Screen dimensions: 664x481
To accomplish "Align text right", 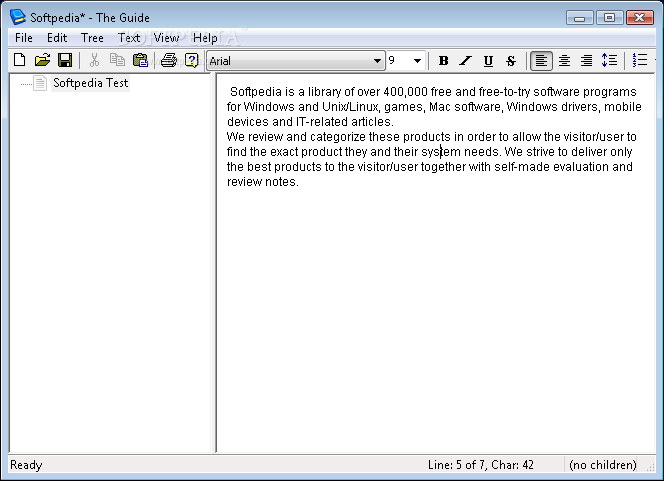I will (587, 61).
